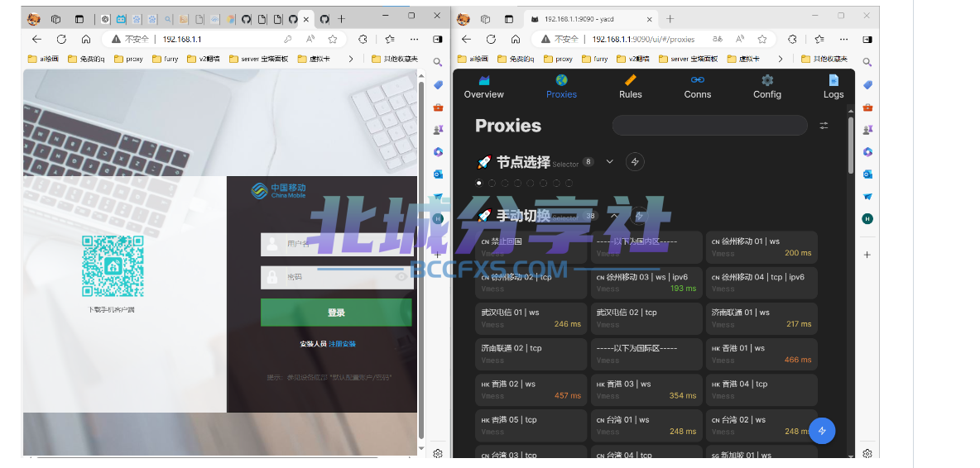Select last dot in 节点选择 row

click(569, 183)
